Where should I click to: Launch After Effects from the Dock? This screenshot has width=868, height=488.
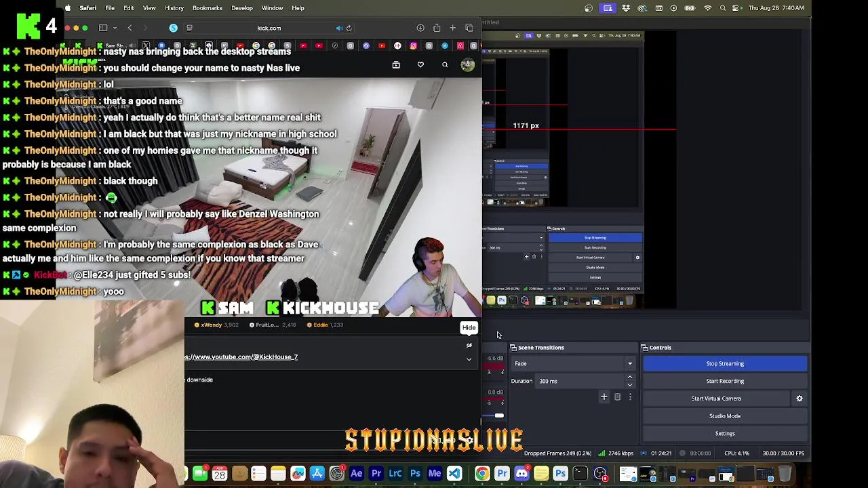pos(357,474)
